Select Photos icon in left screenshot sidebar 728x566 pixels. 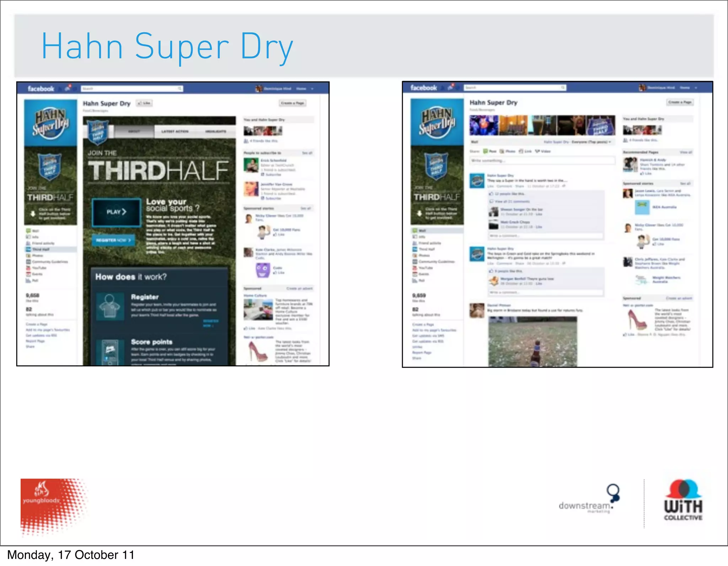(x=28, y=255)
